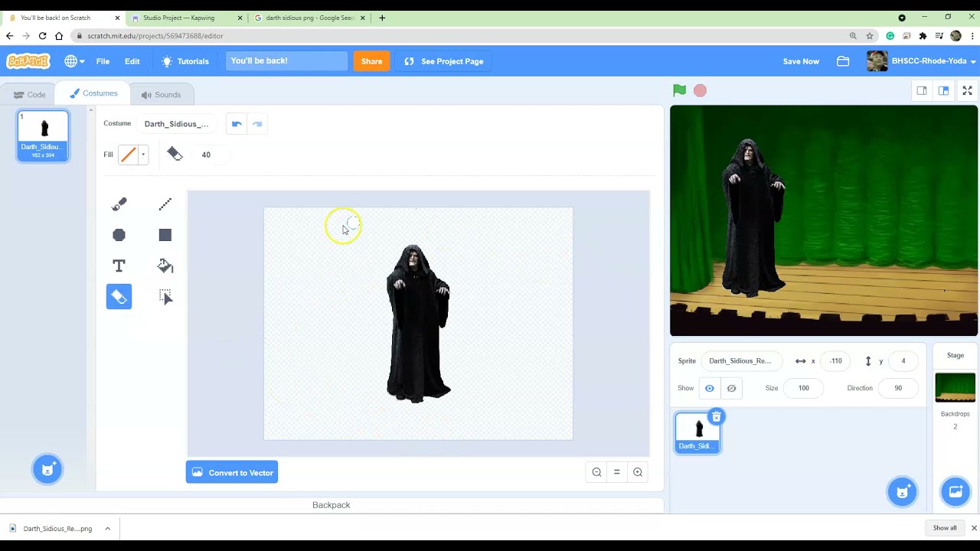Open the Backpack panel
Viewport: 980px width, 551px height.
(332, 505)
